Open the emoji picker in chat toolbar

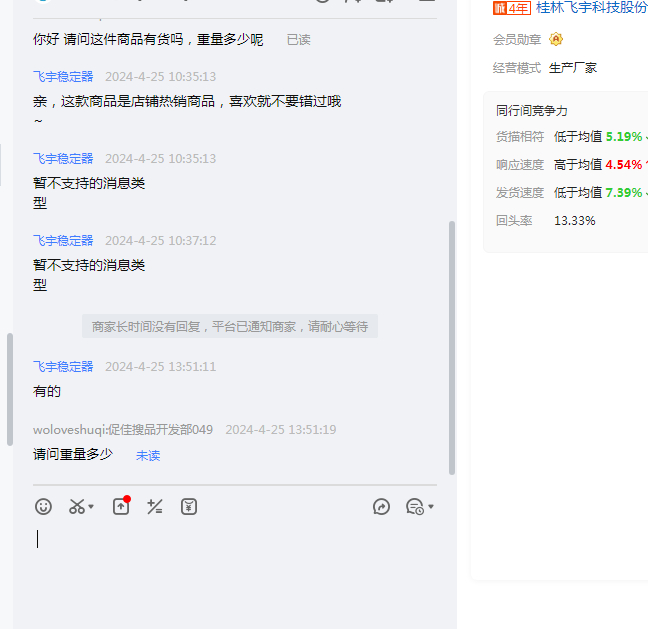point(43,507)
